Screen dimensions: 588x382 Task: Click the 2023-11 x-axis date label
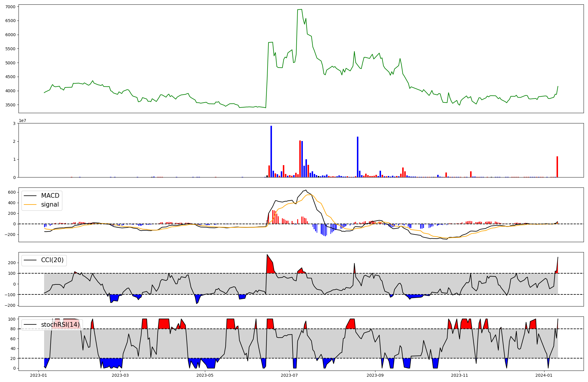460,375
